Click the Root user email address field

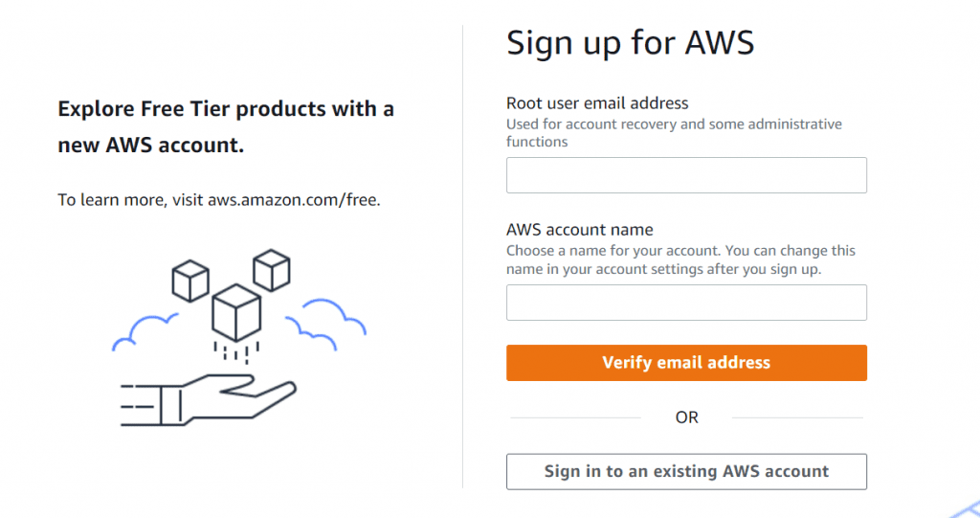686,176
